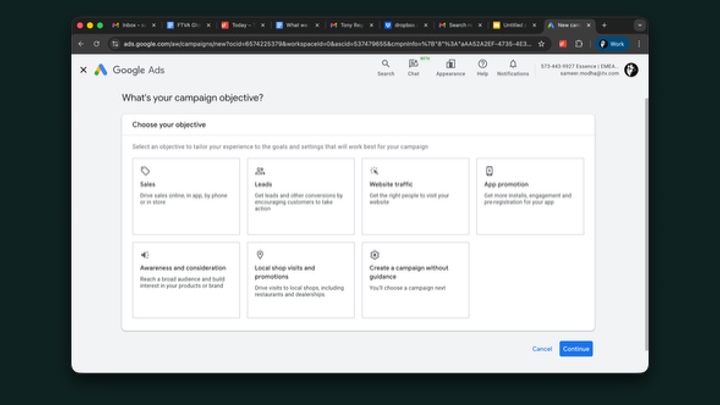This screenshot has height=405, width=720.
Task: Switch to the Tony Rep Gmail tab
Action: click(351, 25)
